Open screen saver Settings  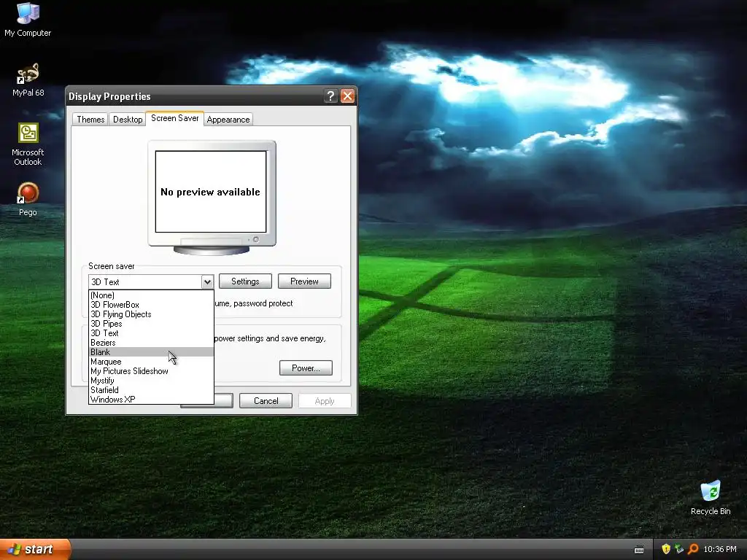[245, 281]
